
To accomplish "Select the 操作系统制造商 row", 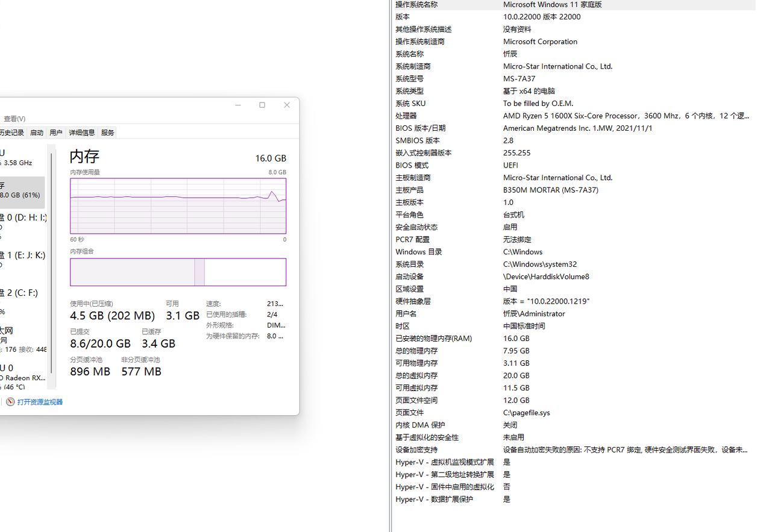I will [x=574, y=42].
